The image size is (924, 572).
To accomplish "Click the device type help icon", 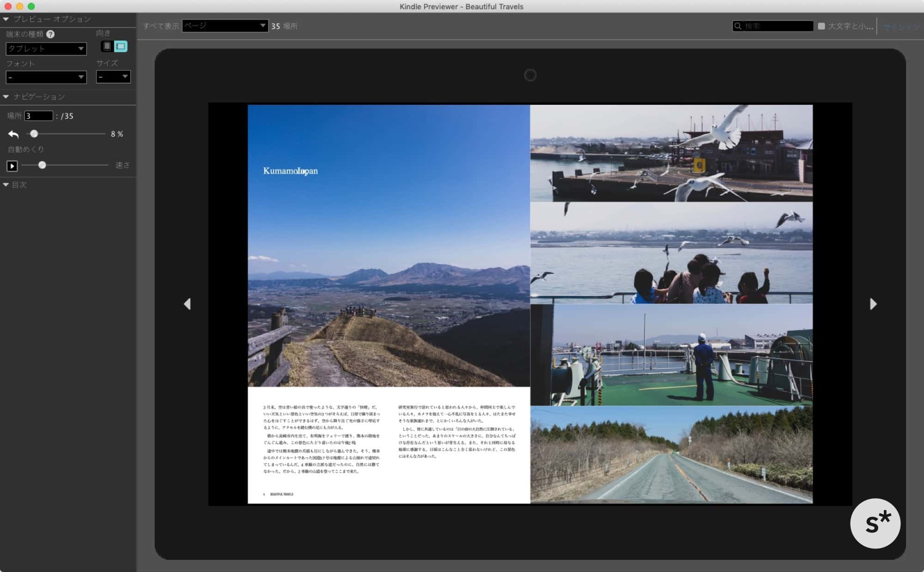I will pos(50,34).
